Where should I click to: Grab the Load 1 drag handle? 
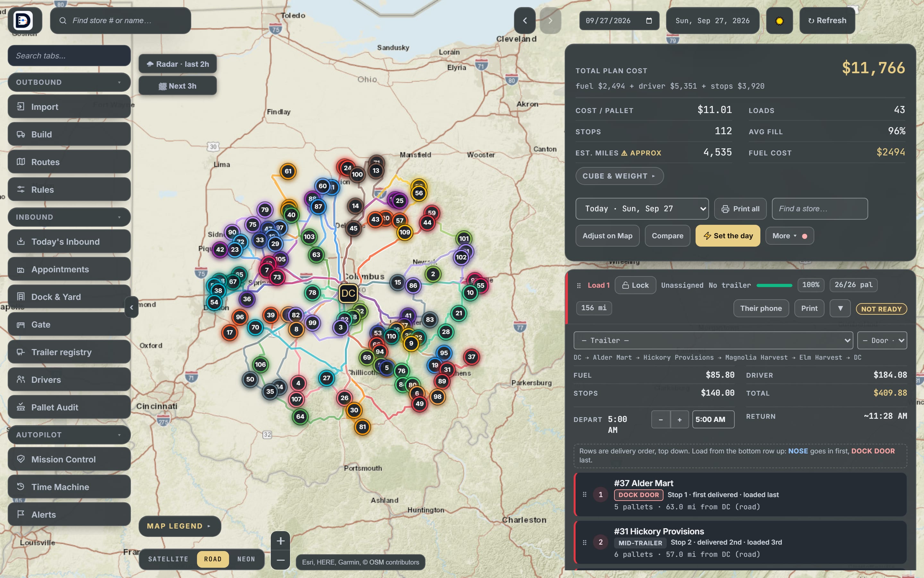tap(579, 285)
